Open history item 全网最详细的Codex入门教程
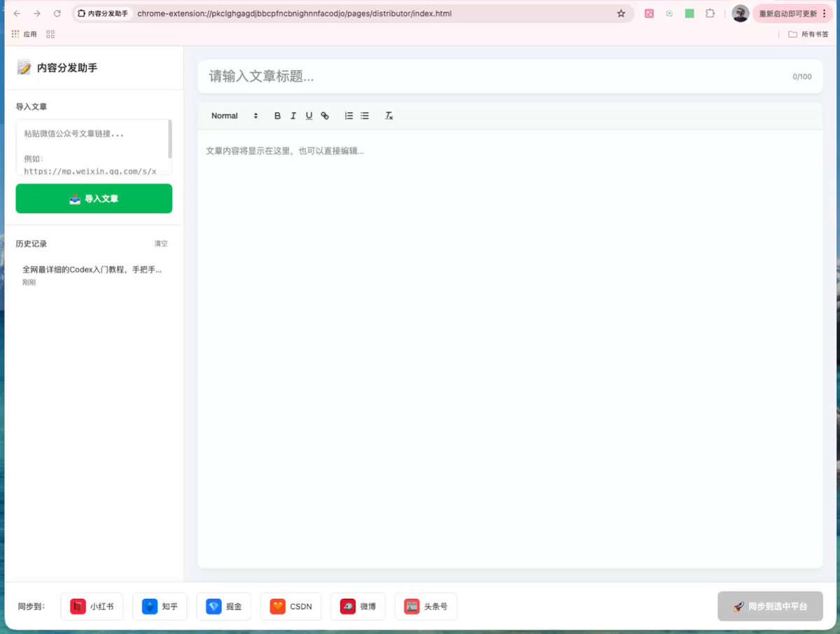Image resolution: width=840 pixels, height=634 pixels. [x=94, y=275]
